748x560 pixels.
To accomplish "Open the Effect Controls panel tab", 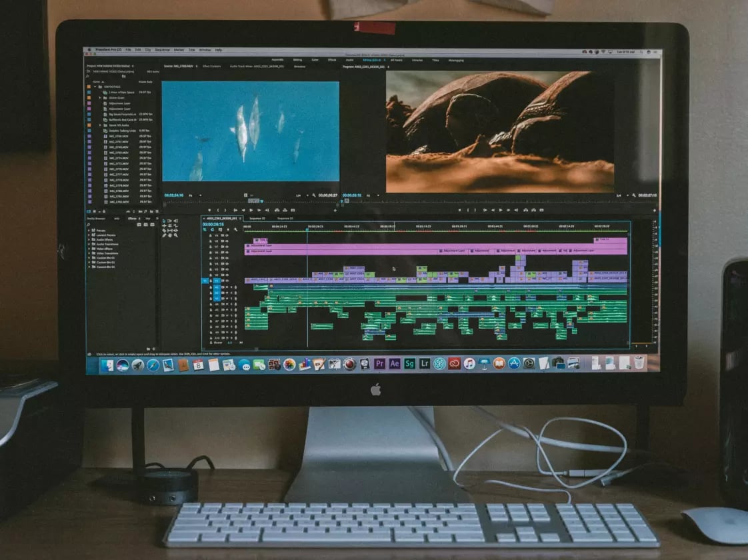I will coord(212,66).
